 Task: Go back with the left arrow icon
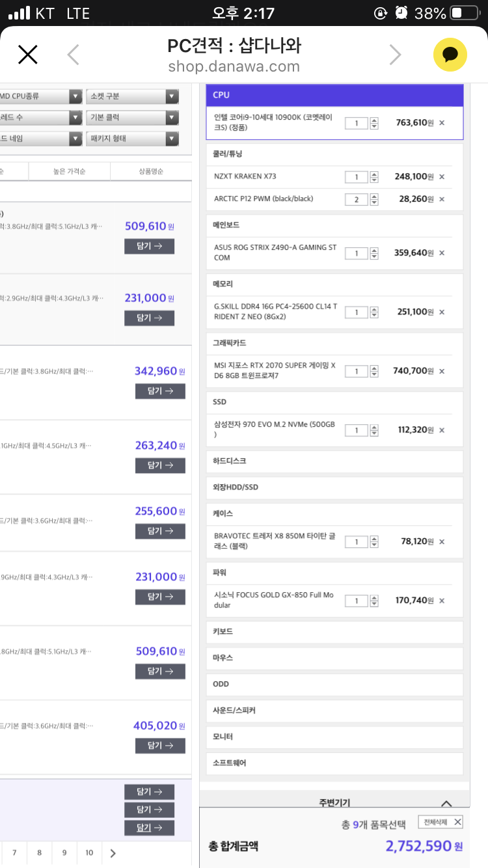pyautogui.click(x=74, y=55)
